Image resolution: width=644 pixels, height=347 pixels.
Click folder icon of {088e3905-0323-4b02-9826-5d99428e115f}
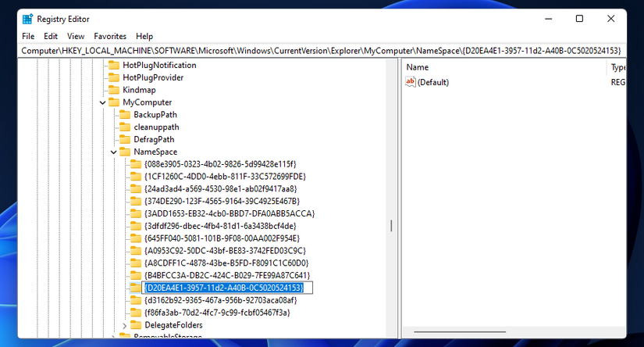click(136, 164)
